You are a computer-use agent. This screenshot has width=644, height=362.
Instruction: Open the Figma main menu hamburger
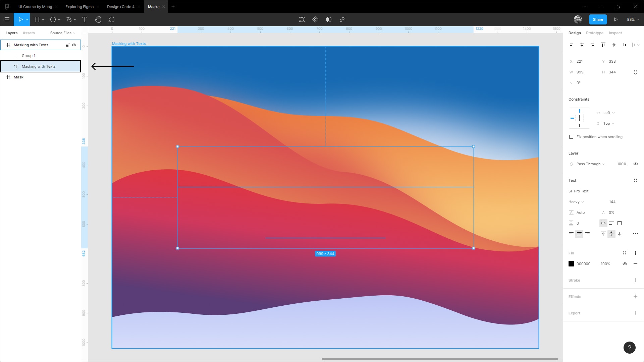click(x=7, y=19)
